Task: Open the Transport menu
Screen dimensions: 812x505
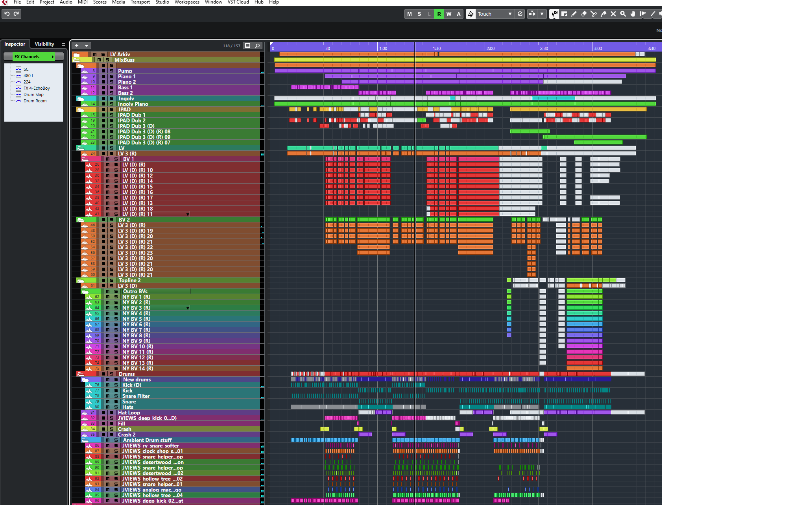Action: point(140,2)
